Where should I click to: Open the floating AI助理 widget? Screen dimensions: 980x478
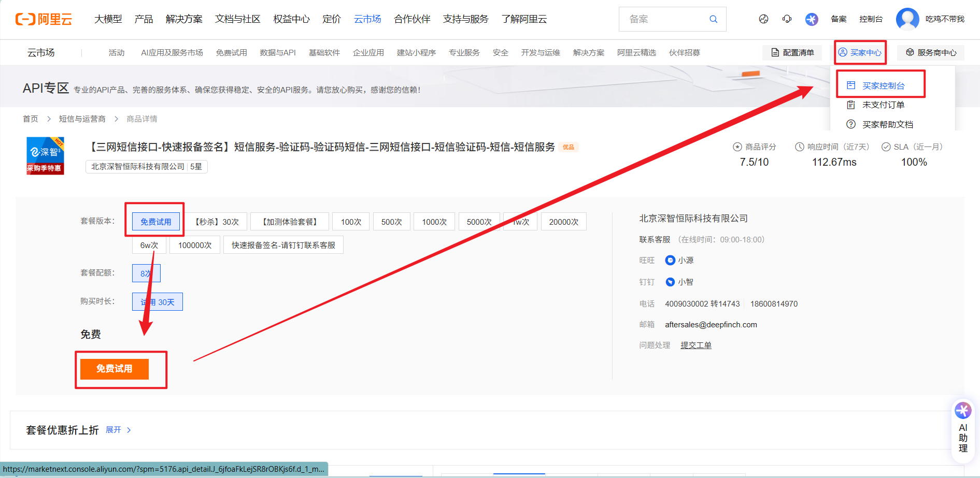963,431
